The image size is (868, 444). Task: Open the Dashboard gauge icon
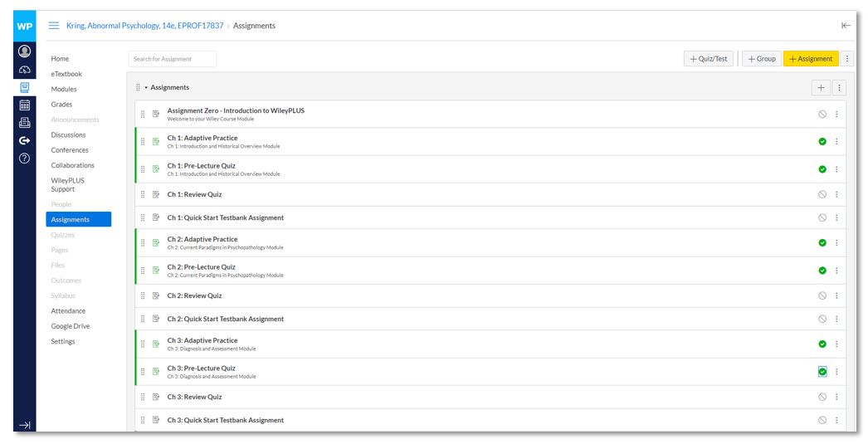(24, 70)
